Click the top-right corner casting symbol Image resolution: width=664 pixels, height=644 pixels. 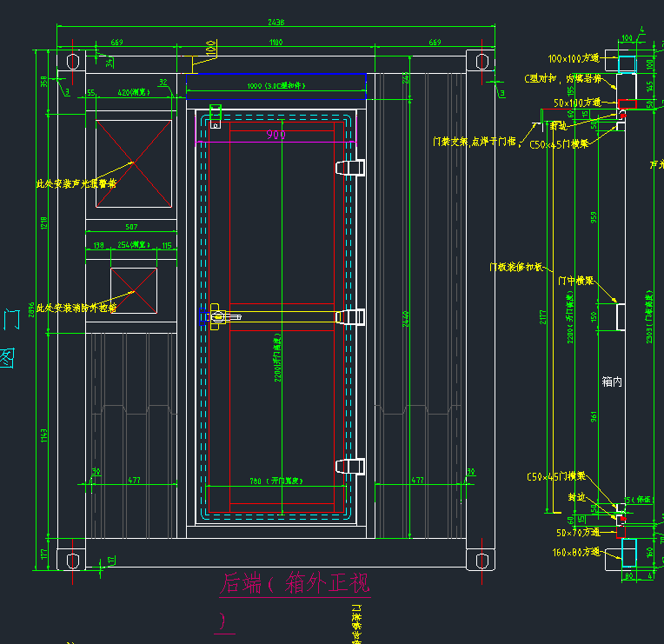pyautogui.click(x=479, y=62)
